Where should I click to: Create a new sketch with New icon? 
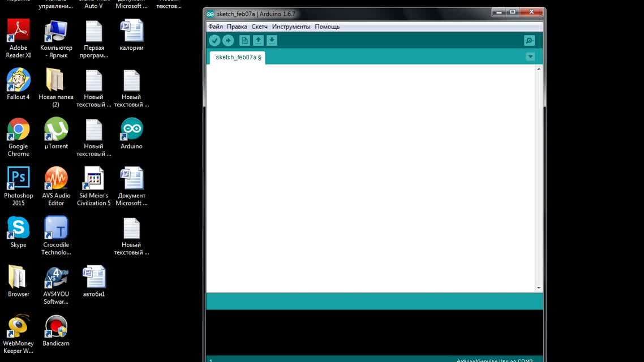click(x=244, y=40)
